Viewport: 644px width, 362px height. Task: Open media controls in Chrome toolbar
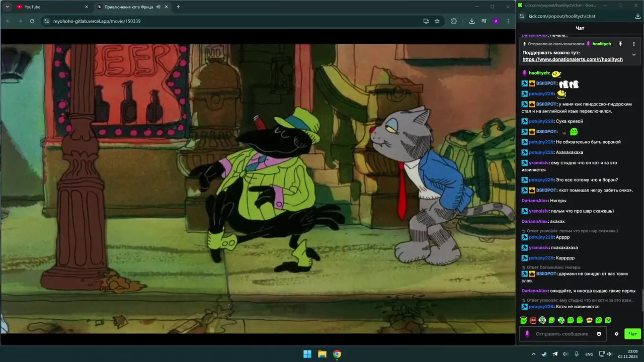click(x=484, y=21)
